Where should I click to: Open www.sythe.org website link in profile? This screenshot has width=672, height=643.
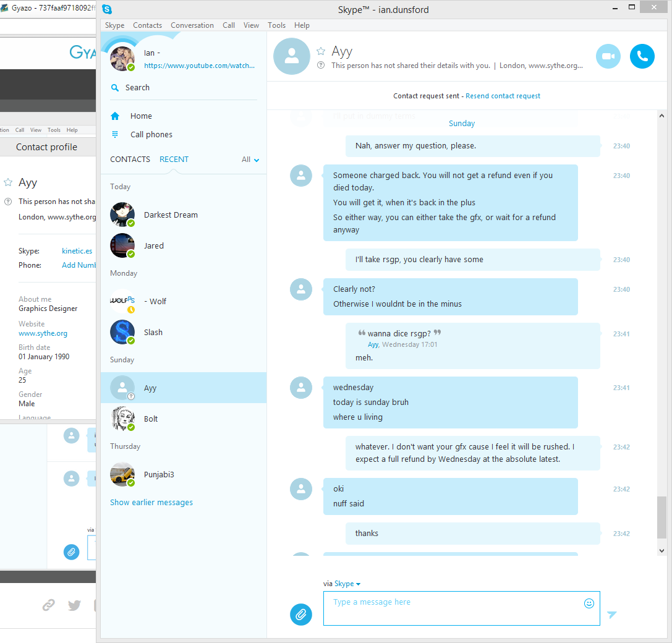pyautogui.click(x=43, y=333)
